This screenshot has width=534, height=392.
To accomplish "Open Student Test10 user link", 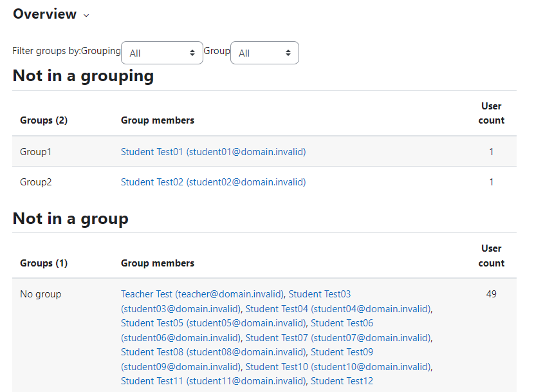I will [338, 367].
